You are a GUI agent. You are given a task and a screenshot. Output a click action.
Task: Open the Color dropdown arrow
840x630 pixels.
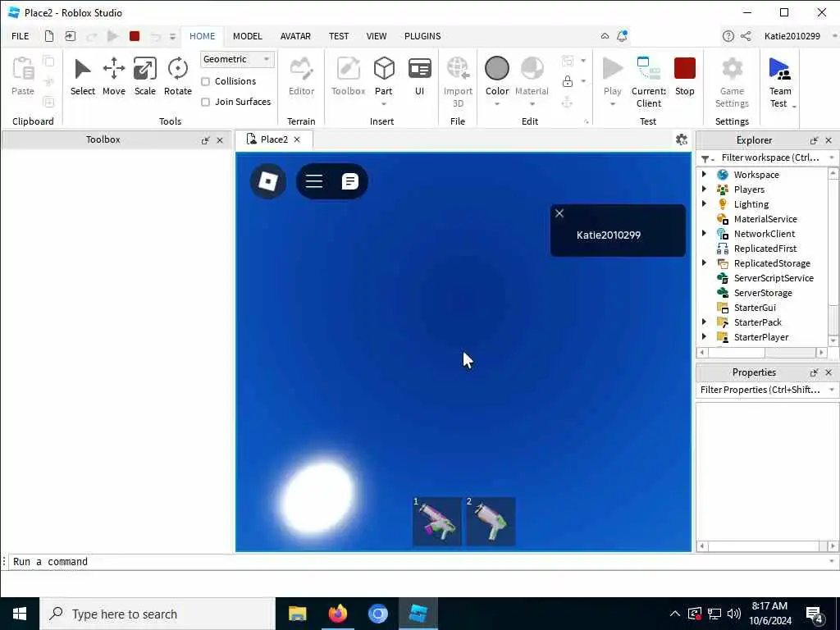click(x=496, y=104)
